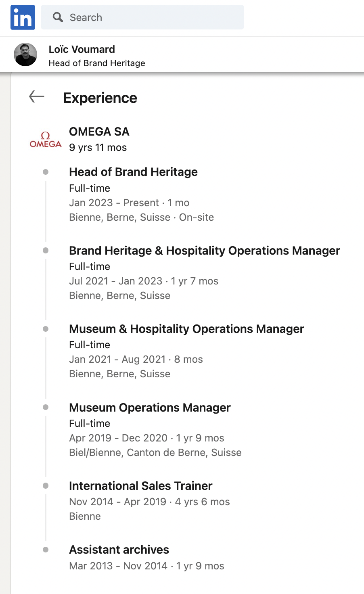364x594 pixels.
Task: Click the International Sales Trainer title
Action: (140, 486)
